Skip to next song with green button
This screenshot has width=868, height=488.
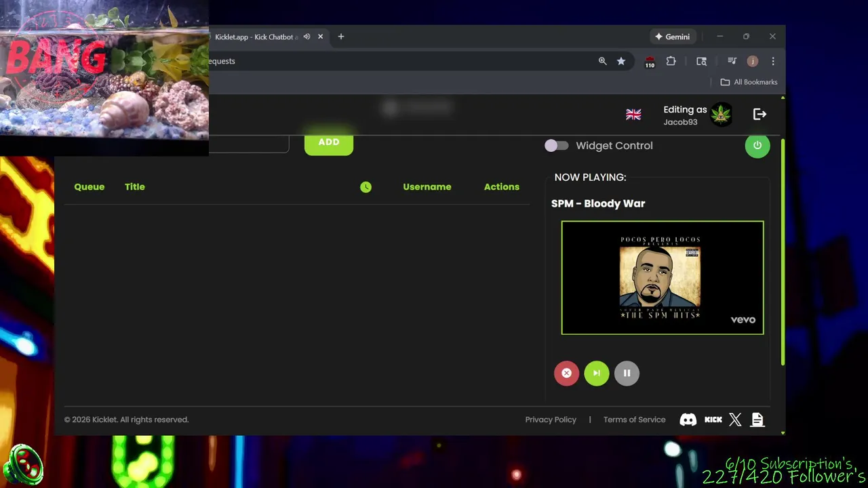597,373
